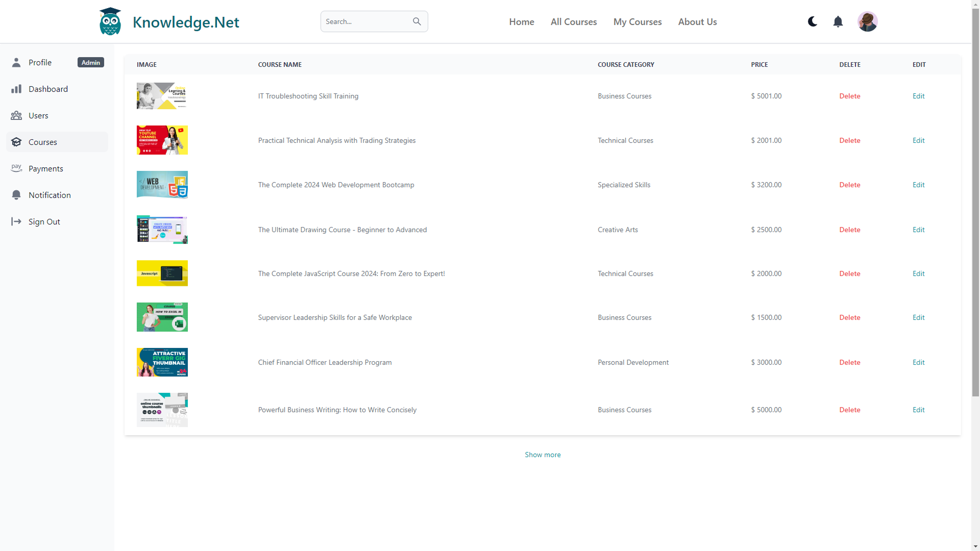Screen dimensions: 980x551
Task: Open the Dashboard bar-chart icon
Action: [x=16, y=89]
